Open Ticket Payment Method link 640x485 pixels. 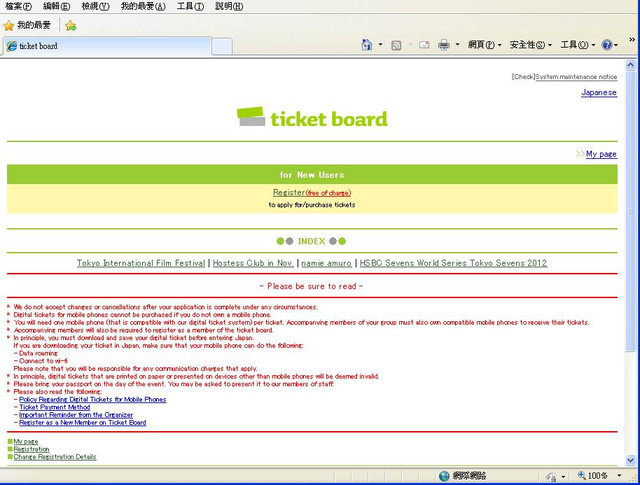(55, 407)
